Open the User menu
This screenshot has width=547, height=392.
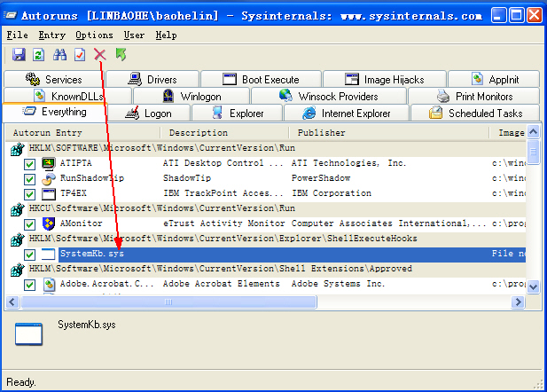(x=134, y=35)
